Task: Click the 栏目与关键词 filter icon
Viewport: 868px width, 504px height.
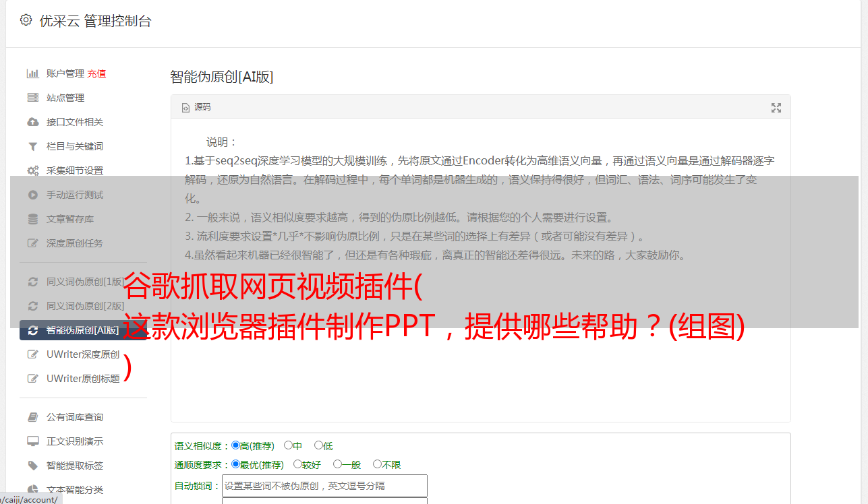Action: (x=32, y=146)
